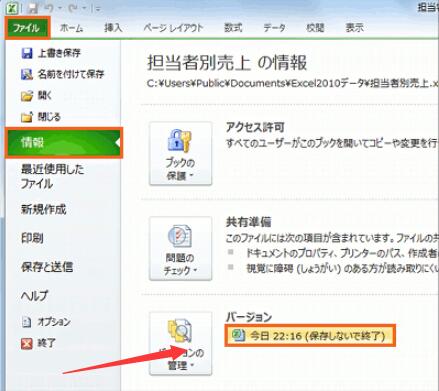Click the 担当者別売上 の情報 title

(227, 63)
